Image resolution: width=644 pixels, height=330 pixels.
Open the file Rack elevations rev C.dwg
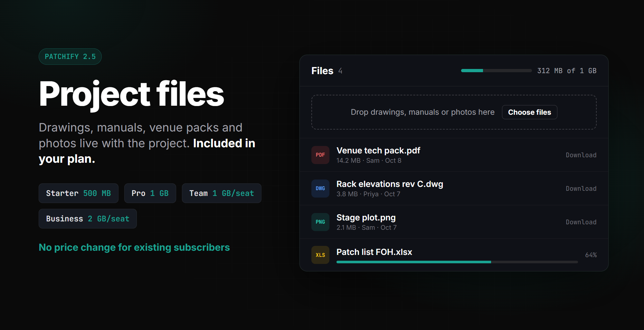(390, 184)
